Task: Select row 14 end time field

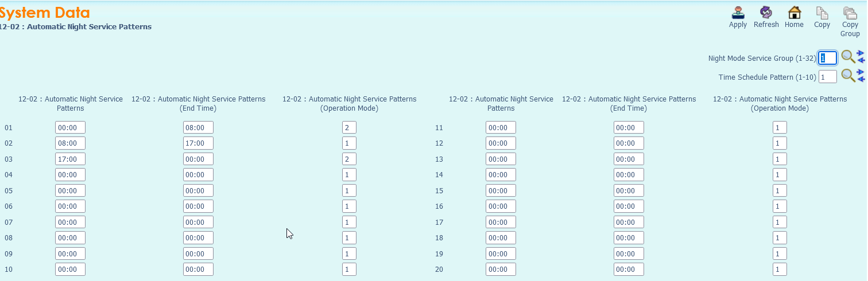Action: (629, 174)
